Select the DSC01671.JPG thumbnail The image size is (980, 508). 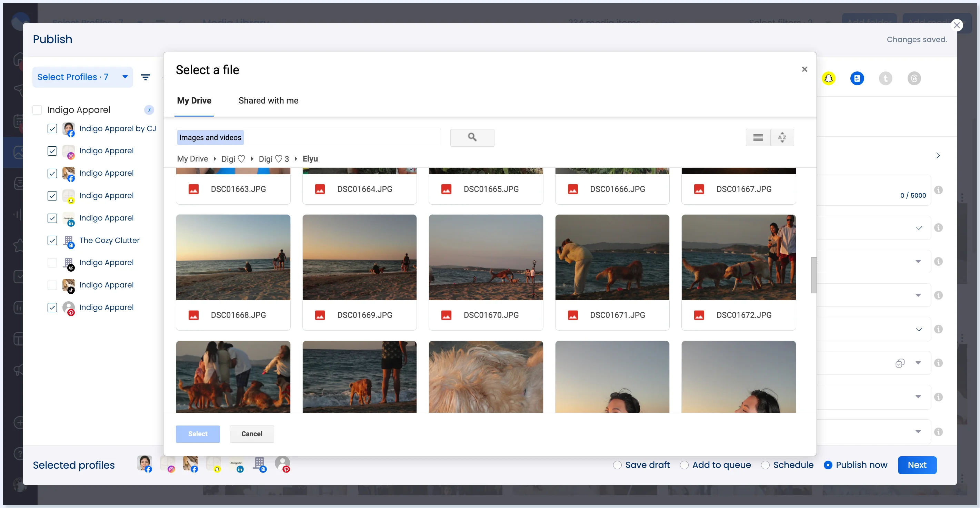point(612,257)
